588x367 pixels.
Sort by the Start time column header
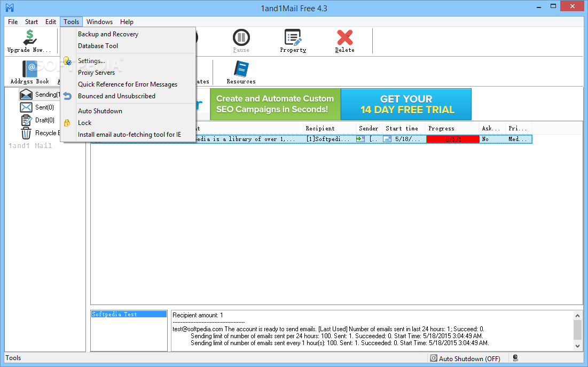(404, 128)
